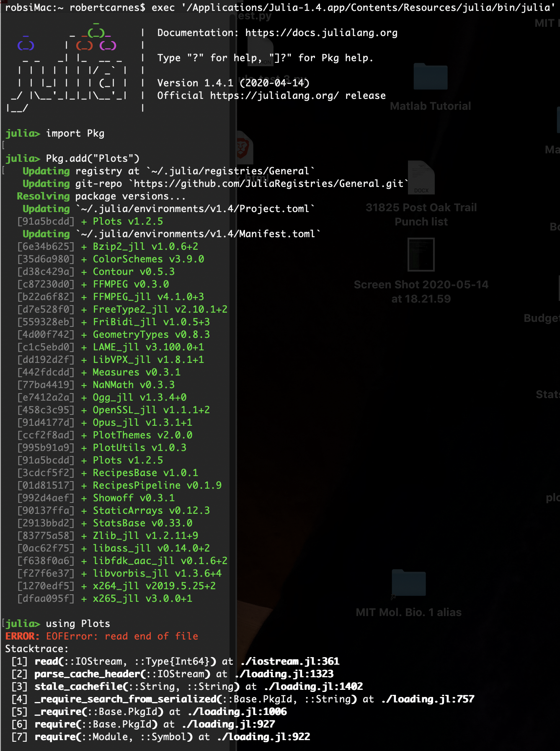Select the MIT Mol. Bio. 1 alias folder
Screen dimensions: 560x751
coord(408,583)
